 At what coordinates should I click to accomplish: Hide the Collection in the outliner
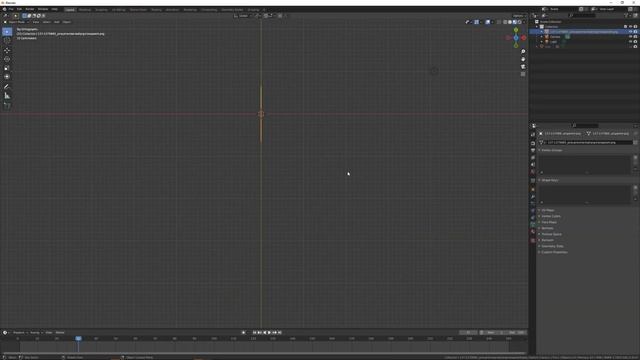631,27
